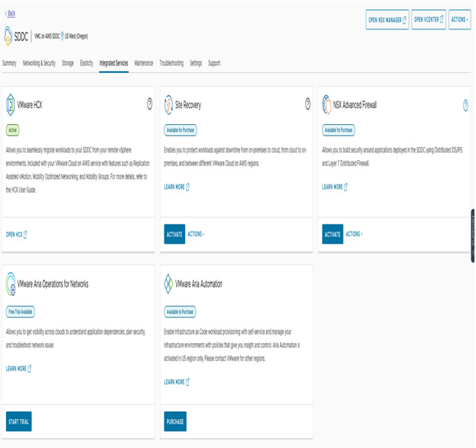
Task: Open the Elasticity tab
Action: click(x=86, y=63)
